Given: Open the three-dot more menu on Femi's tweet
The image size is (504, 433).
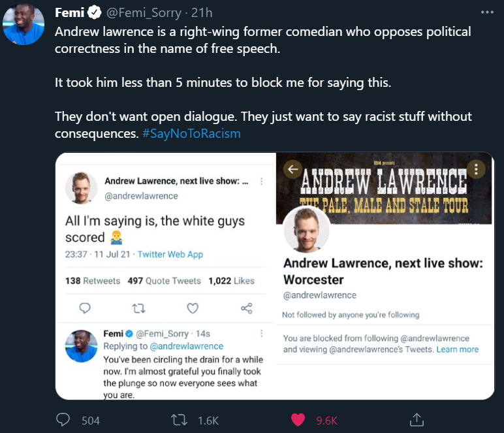Looking at the screenshot, I should pyautogui.click(x=487, y=12).
